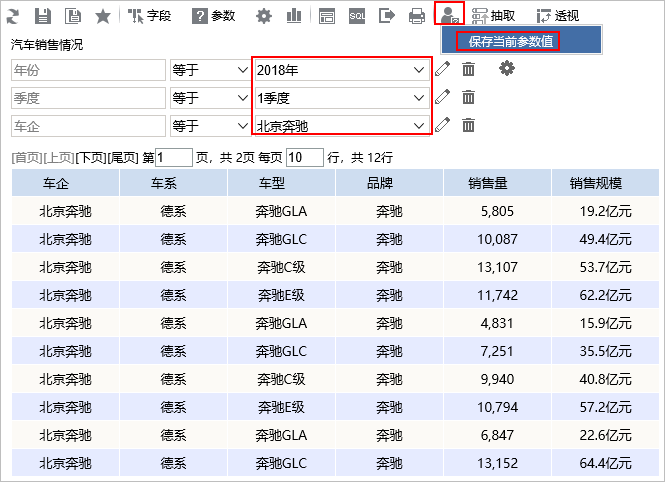Click the gear settings icon in toolbar
The height and width of the screenshot is (482, 665).
pyautogui.click(x=264, y=16)
